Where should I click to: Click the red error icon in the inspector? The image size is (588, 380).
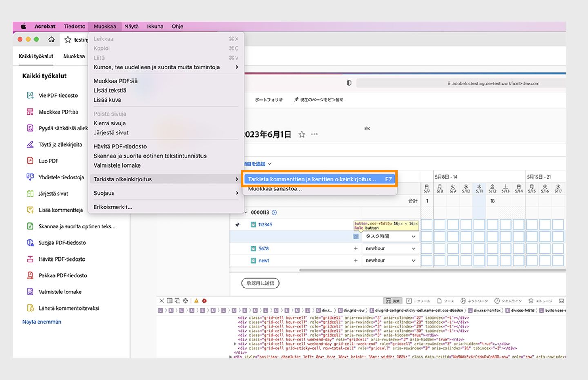[204, 301]
